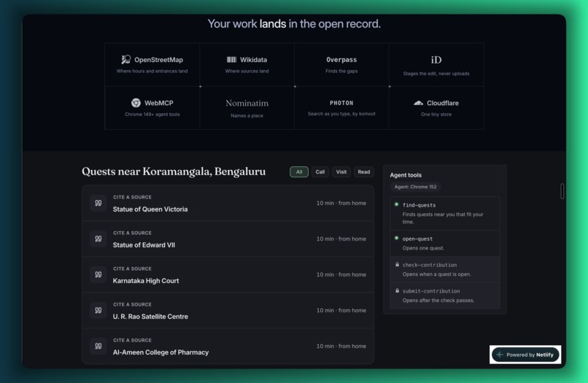
Task: Click the Agent: Chrome 152 badge
Action: [415, 187]
